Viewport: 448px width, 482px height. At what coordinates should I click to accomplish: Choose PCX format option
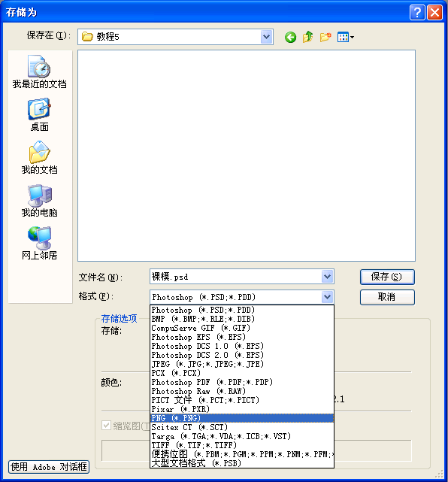(242, 373)
